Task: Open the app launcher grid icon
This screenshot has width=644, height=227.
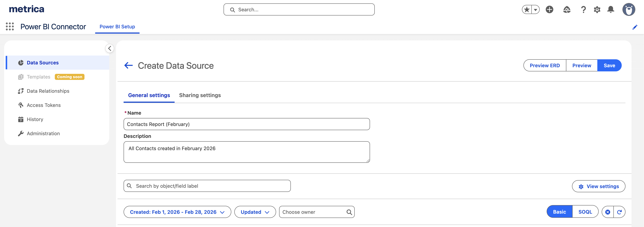Action: tap(10, 26)
